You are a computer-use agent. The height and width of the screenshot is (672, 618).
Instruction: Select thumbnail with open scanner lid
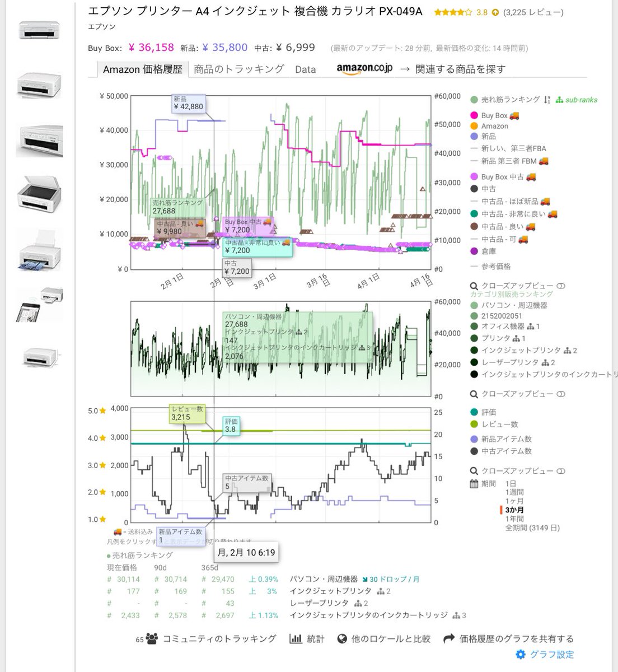[x=39, y=193]
